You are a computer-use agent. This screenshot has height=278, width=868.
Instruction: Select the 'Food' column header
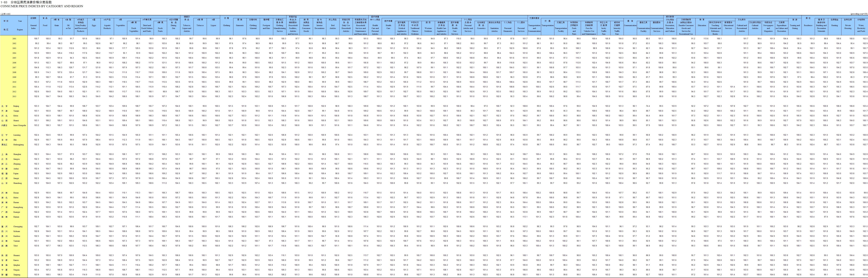pyautogui.click(x=45, y=26)
